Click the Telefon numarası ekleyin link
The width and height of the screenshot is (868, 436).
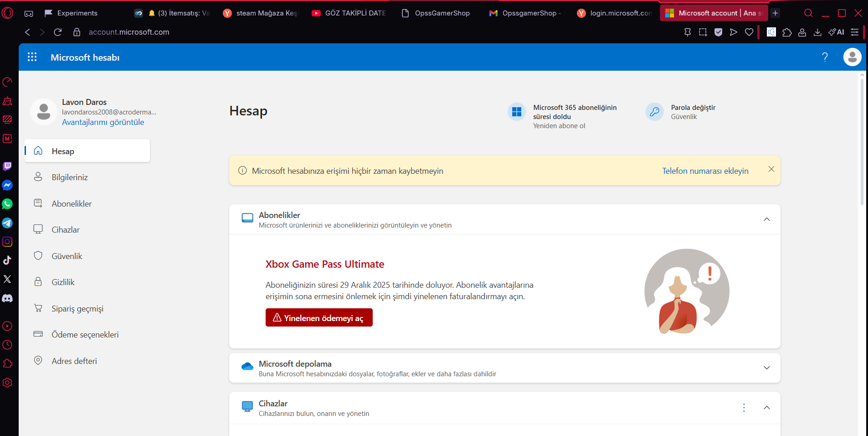coord(705,171)
